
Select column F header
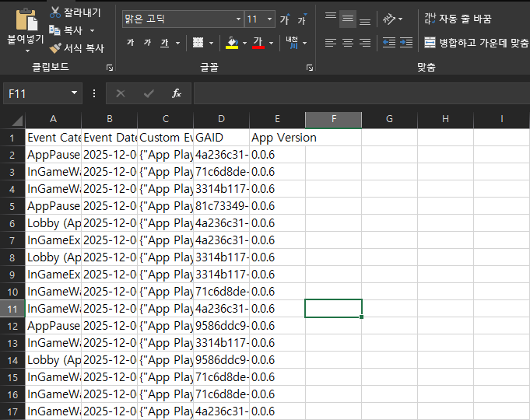[x=334, y=119]
